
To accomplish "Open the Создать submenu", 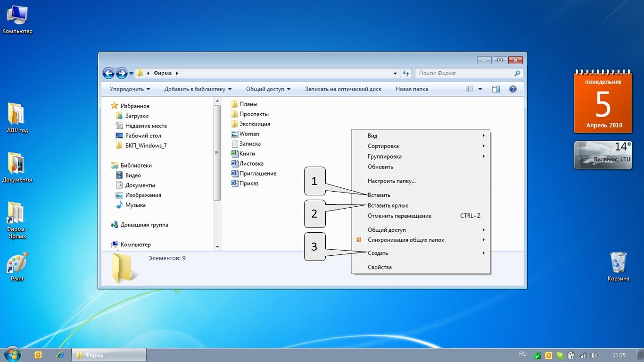I will [x=378, y=253].
